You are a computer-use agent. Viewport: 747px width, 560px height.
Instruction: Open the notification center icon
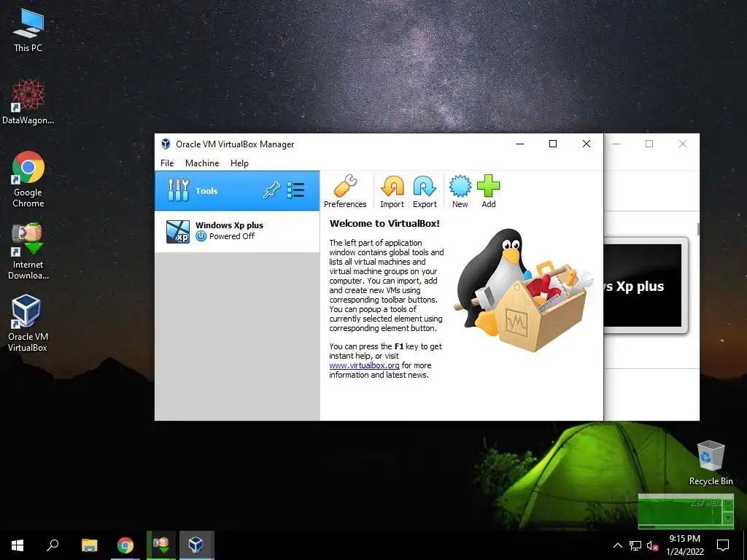pyautogui.click(x=723, y=545)
